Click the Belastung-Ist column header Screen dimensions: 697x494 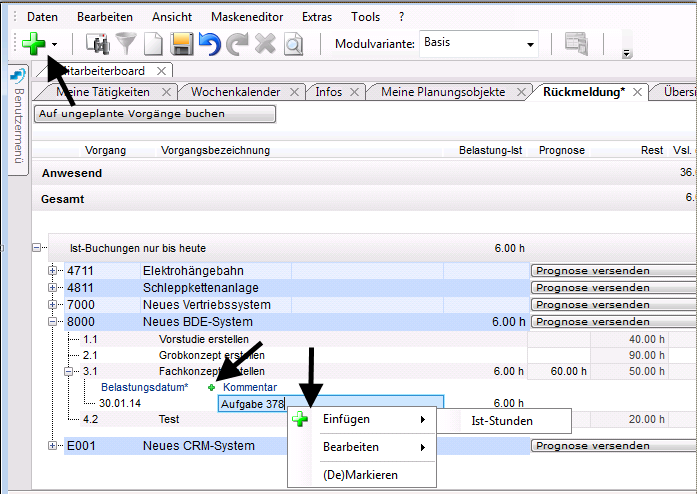pyautogui.click(x=490, y=150)
